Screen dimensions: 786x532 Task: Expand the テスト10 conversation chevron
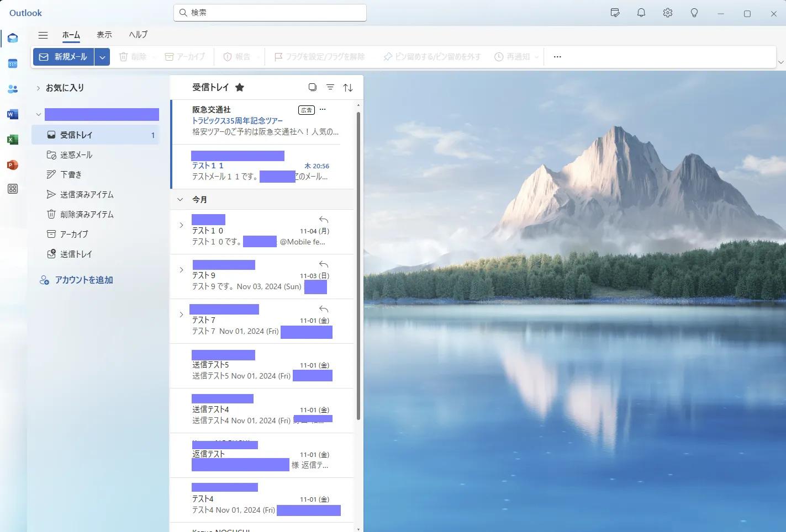coord(181,225)
